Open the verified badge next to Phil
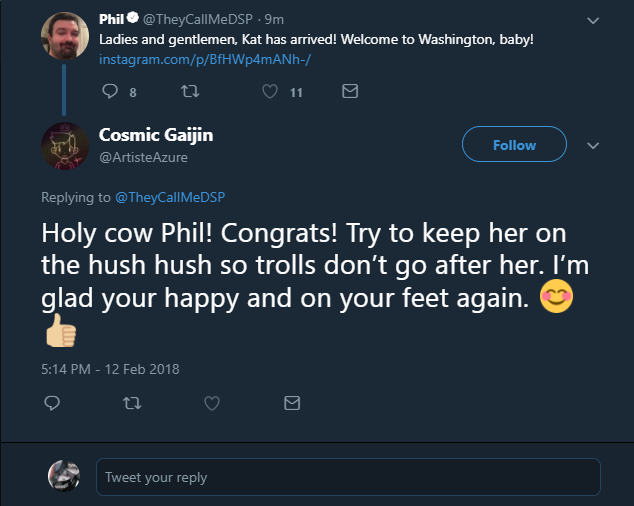Screen dimensions: 634x506 133,18
